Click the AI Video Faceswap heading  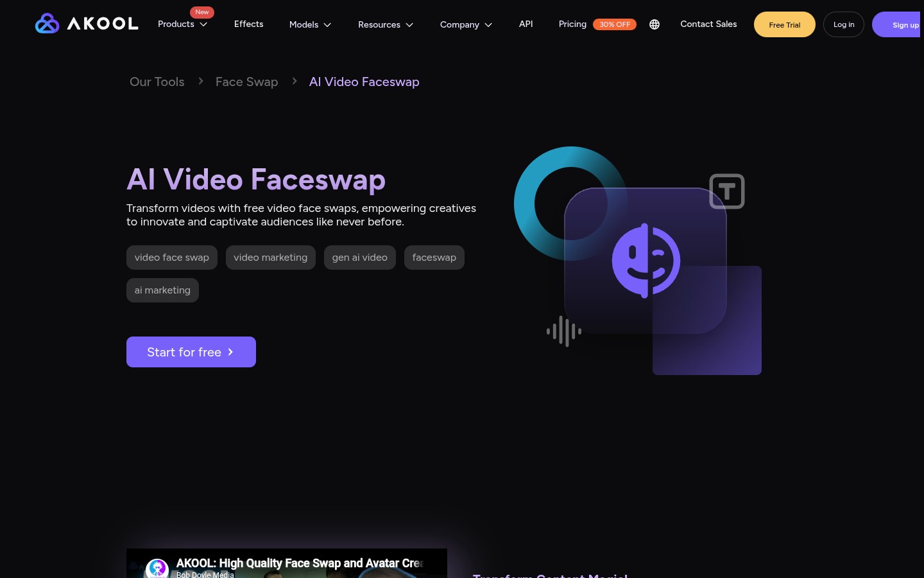[256, 179]
